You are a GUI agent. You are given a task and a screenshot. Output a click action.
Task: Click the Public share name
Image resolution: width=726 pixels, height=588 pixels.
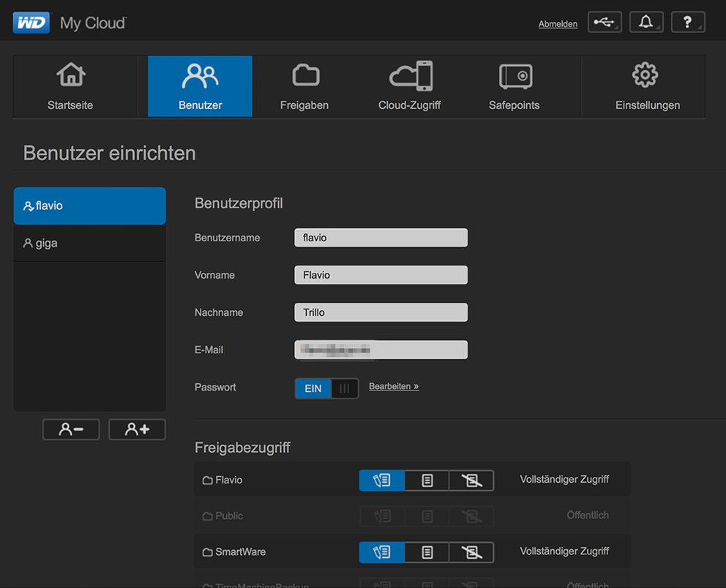[x=229, y=516]
